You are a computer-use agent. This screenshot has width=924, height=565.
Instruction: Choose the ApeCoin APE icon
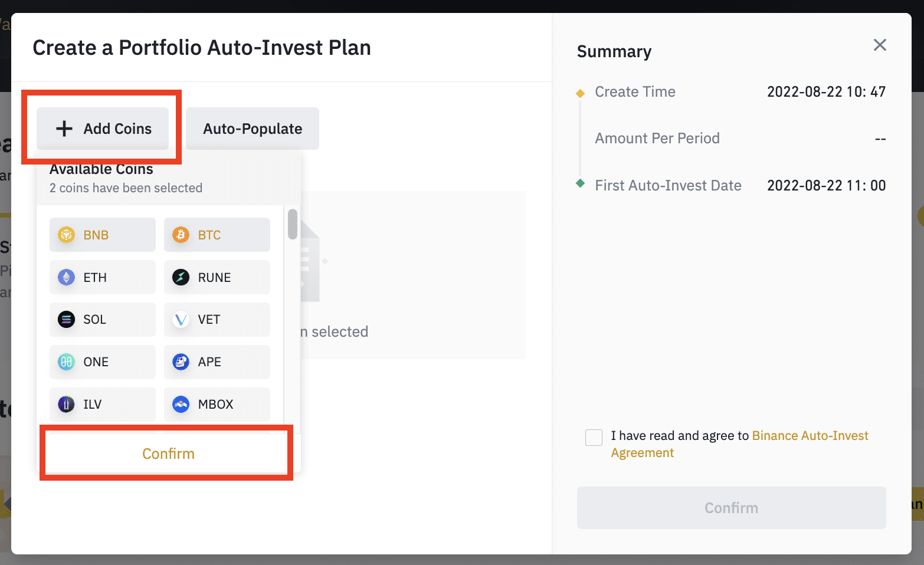coord(181,362)
